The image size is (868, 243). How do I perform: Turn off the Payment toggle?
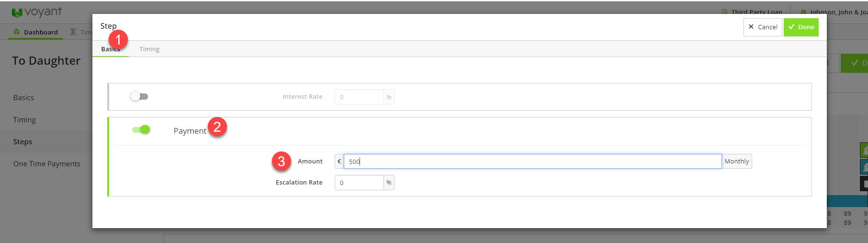141,129
